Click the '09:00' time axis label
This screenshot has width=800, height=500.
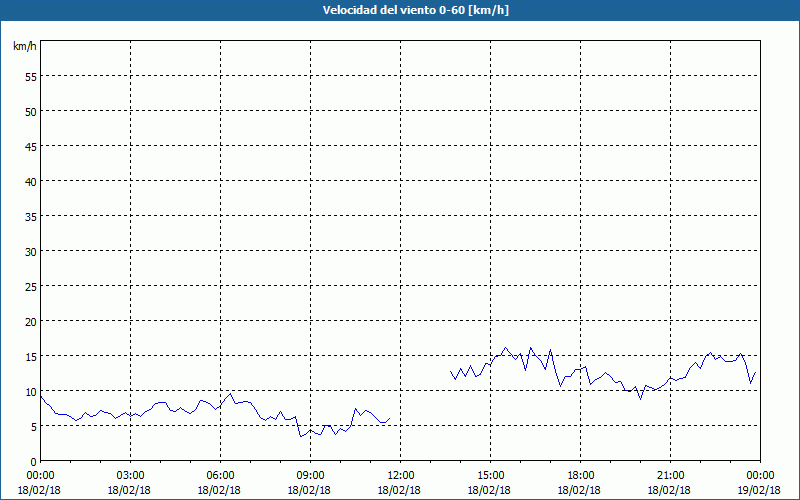tap(310, 476)
